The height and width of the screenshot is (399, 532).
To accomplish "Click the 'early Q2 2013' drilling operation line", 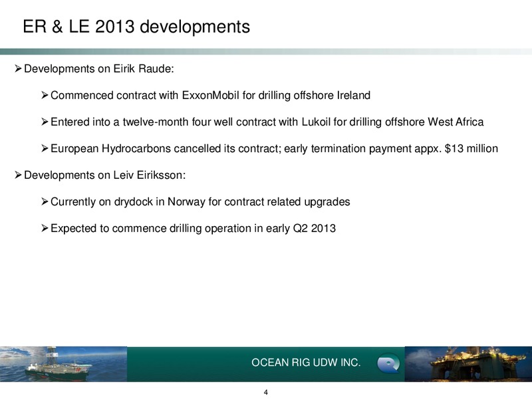I will tap(193, 228).
